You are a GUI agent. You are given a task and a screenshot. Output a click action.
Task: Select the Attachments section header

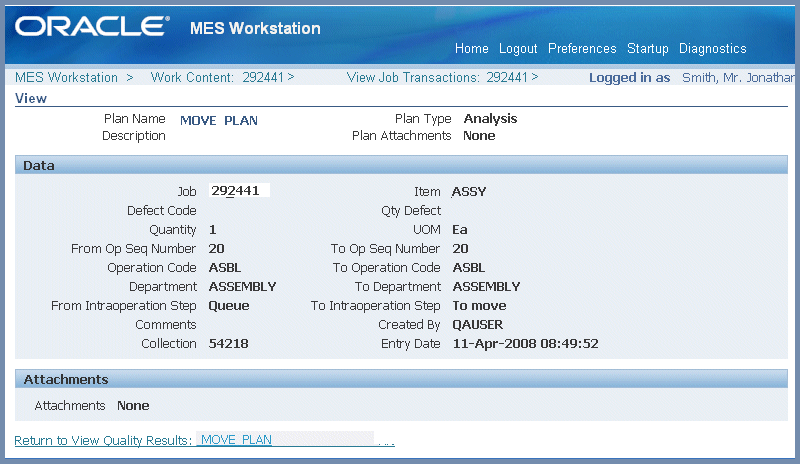tap(401, 379)
